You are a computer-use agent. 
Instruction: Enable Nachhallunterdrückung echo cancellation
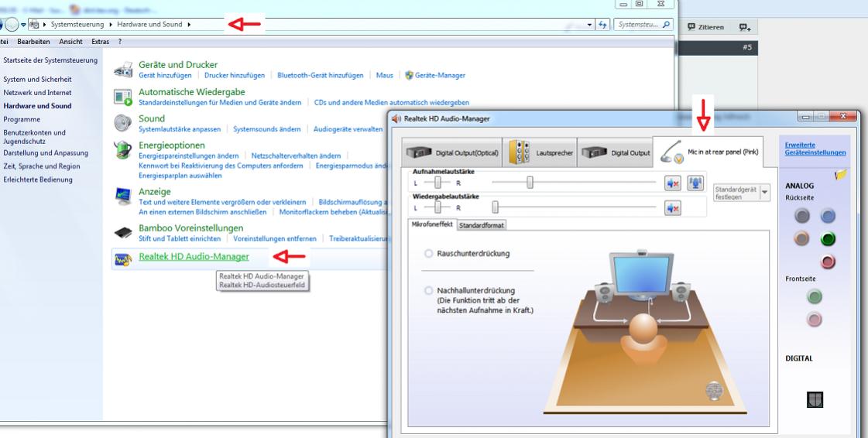tap(428, 290)
